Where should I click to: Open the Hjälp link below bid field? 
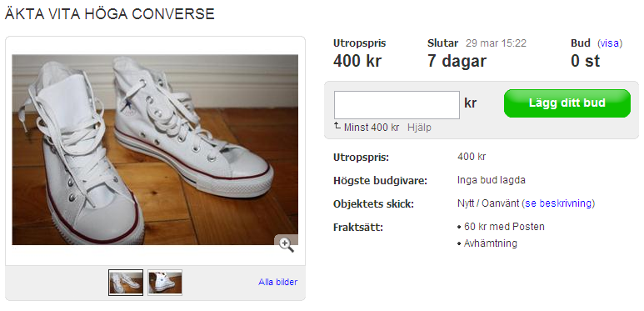[x=419, y=128]
